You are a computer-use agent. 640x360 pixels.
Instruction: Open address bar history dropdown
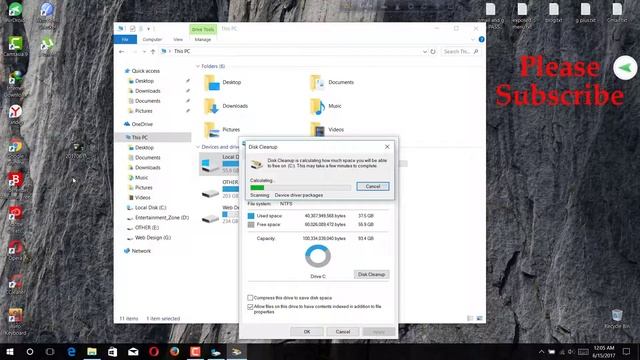pyautogui.click(x=424, y=51)
